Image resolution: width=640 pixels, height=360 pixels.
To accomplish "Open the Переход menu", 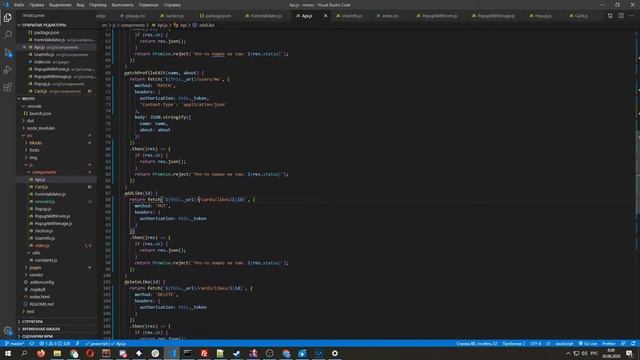I will point(98,5).
